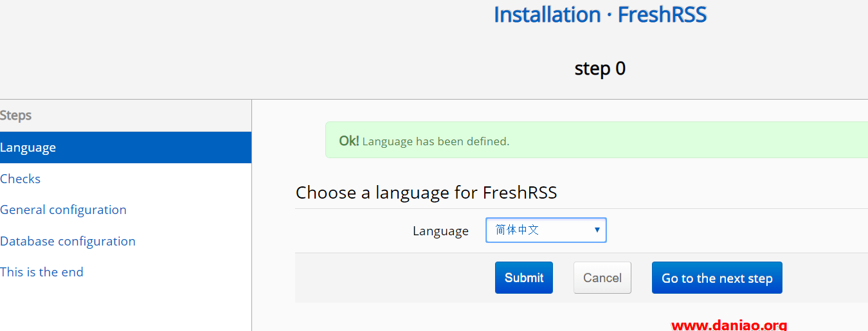Click Go to the next step button
The width and height of the screenshot is (868, 331).
717,278
